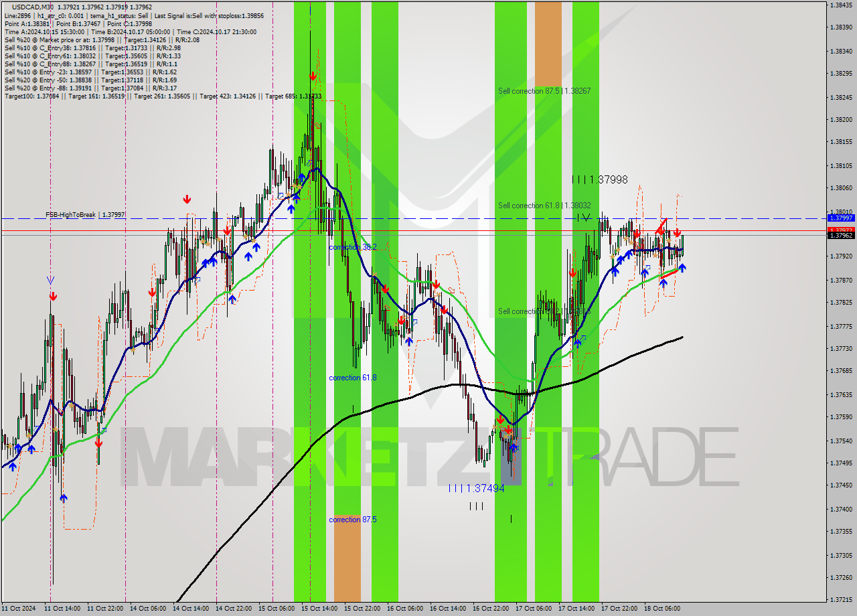
Task: Click the blue 1.37997 price tag on axis
Action: [x=841, y=218]
